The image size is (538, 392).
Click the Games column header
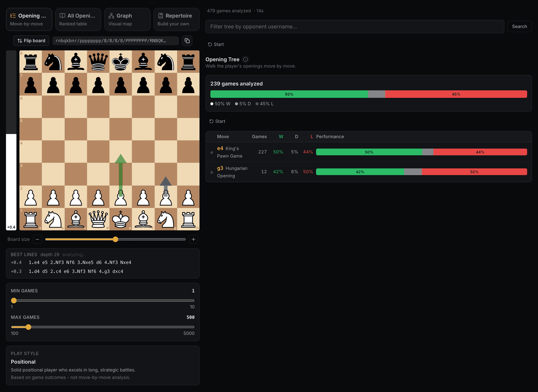point(259,137)
